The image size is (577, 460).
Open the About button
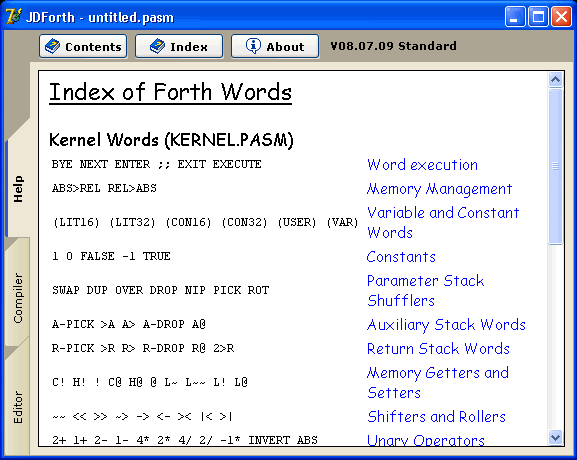(x=275, y=46)
